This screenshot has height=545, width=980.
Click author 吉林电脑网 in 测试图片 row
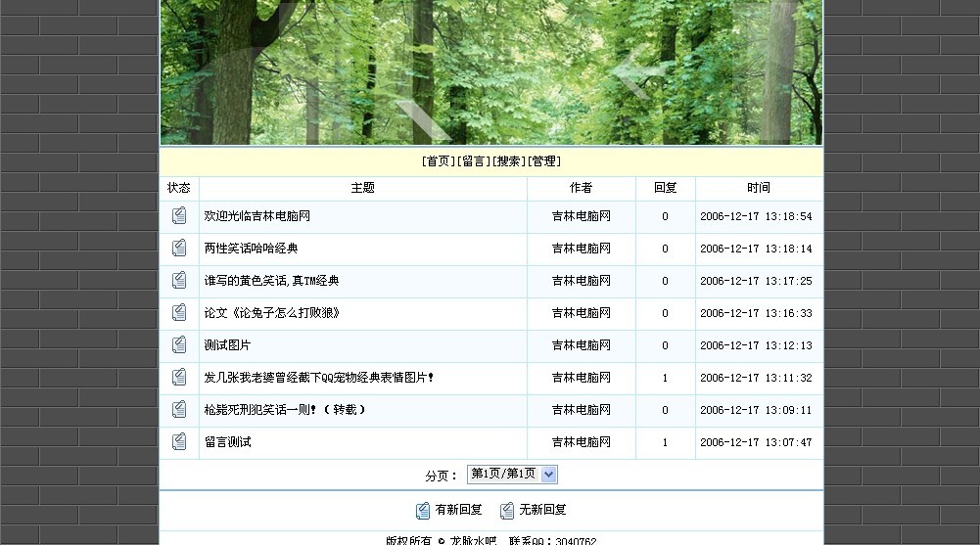pos(581,345)
